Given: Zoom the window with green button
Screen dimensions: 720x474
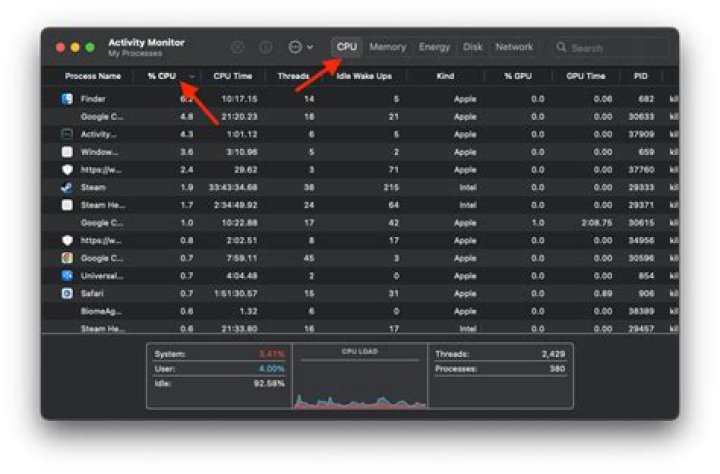Looking at the screenshot, I should pyautogui.click(x=90, y=47).
